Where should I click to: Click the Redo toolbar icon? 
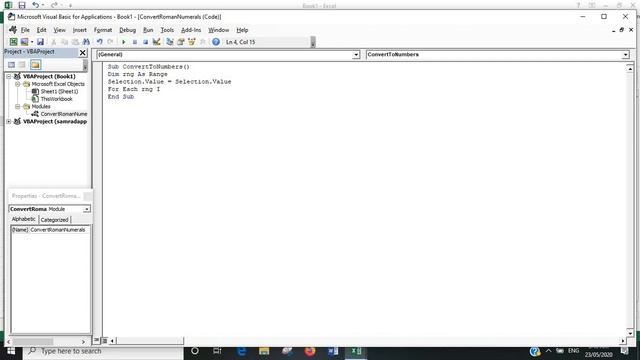click(x=110, y=42)
